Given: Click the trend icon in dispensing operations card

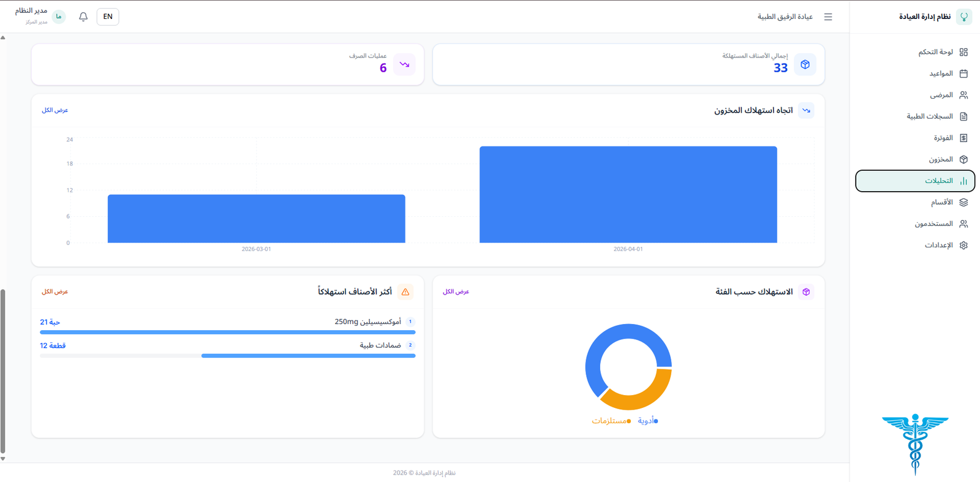Looking at the screenshot, I should (x=404, y=64).
